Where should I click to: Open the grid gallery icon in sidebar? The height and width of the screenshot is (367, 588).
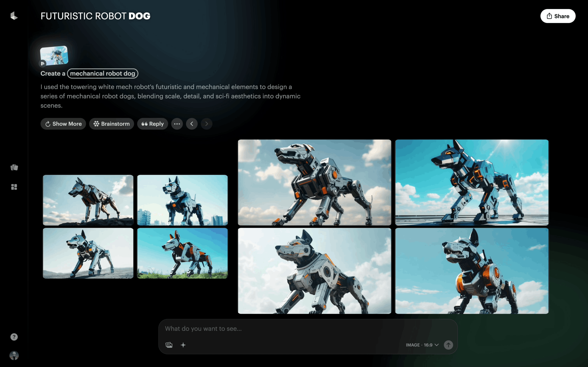(x=14, y=187)
